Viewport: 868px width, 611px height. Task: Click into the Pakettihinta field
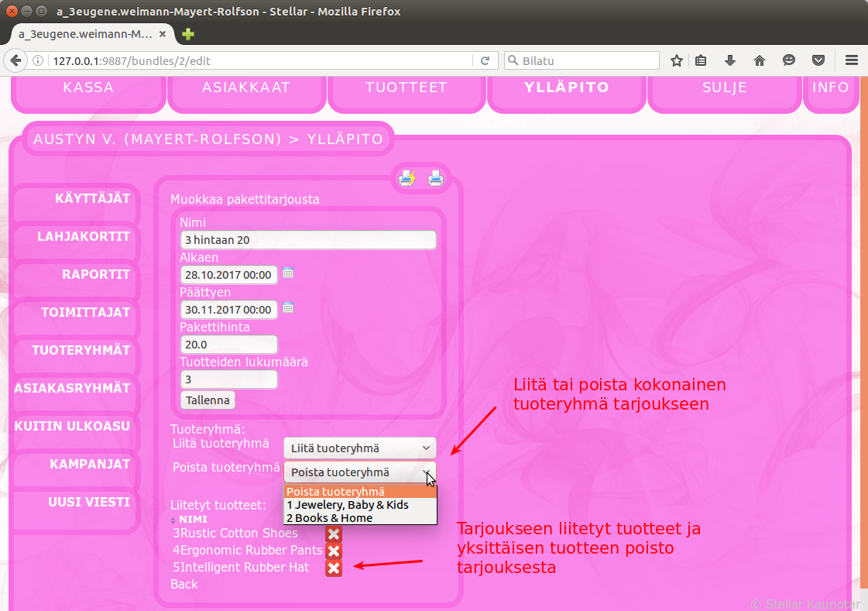[x=228, y=345]
